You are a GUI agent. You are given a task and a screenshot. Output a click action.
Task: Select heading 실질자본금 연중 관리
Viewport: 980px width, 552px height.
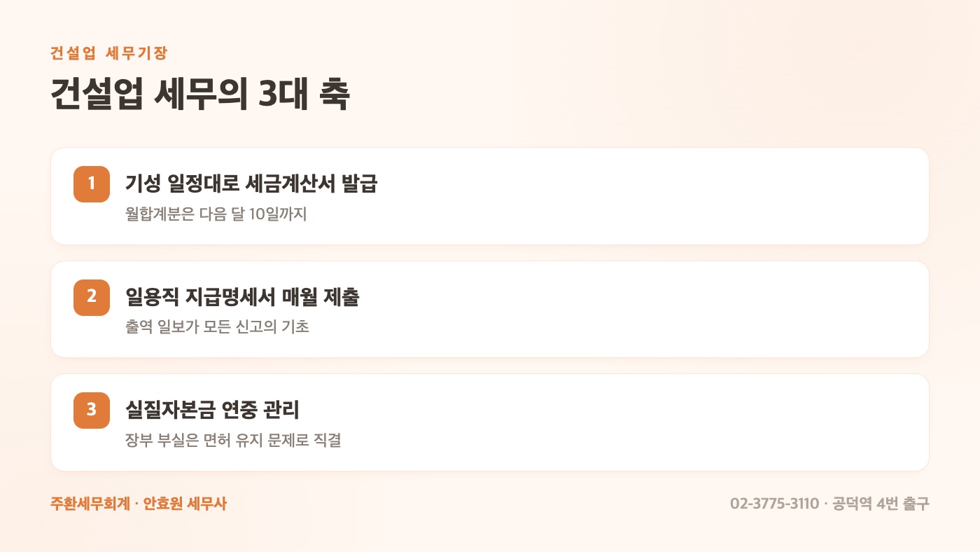point(212,409)
